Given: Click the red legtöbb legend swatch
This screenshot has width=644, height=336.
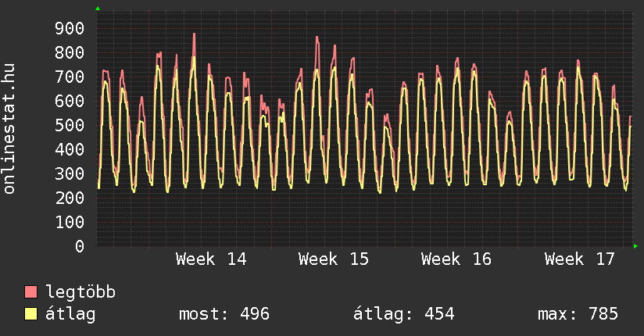Looking at the screenshot, I should pos(31,292).
